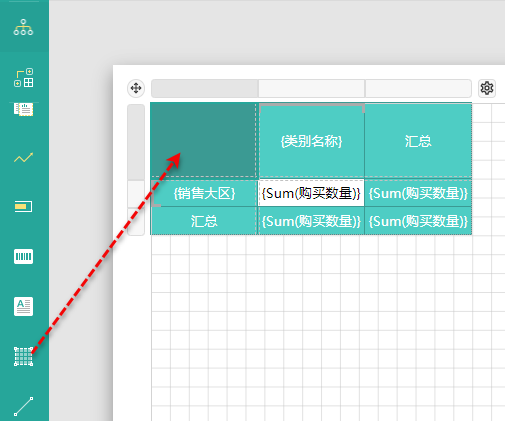
Task: Click the matrix move handle icon
Action: pyautogui.click(x=136, y=88)
